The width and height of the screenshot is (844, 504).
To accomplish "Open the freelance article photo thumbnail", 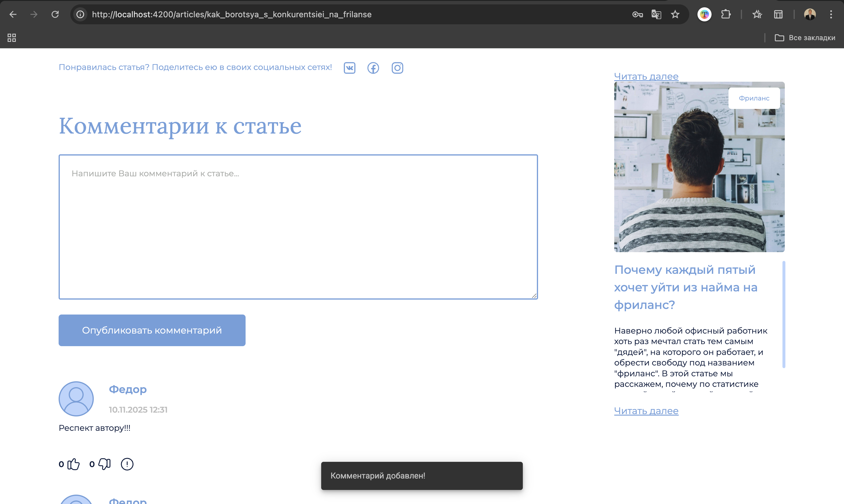I will click(x=699, y=167).
